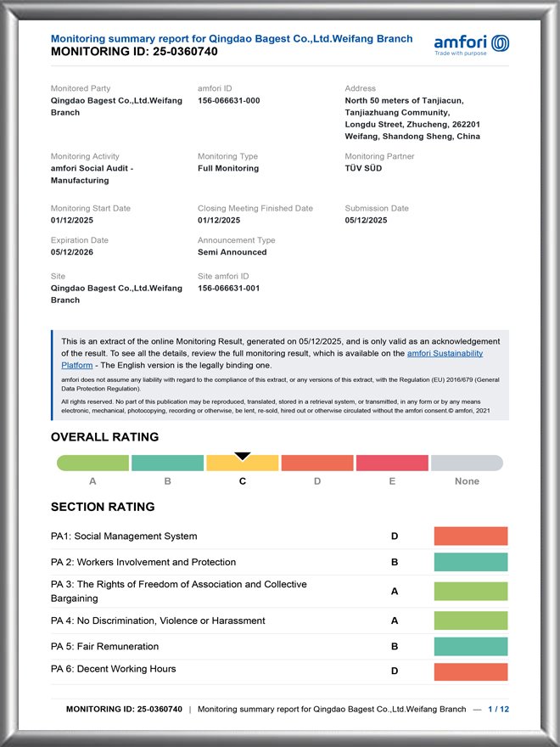Click the page number 1 / 12 in the footer
Screen dimensions: 560x747
click(x=499, y=709)
